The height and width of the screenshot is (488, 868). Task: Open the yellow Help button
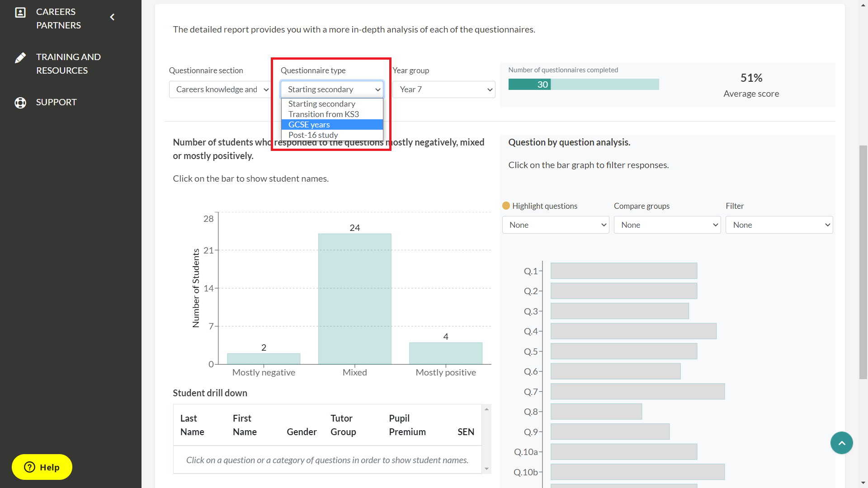coord(42,467)
